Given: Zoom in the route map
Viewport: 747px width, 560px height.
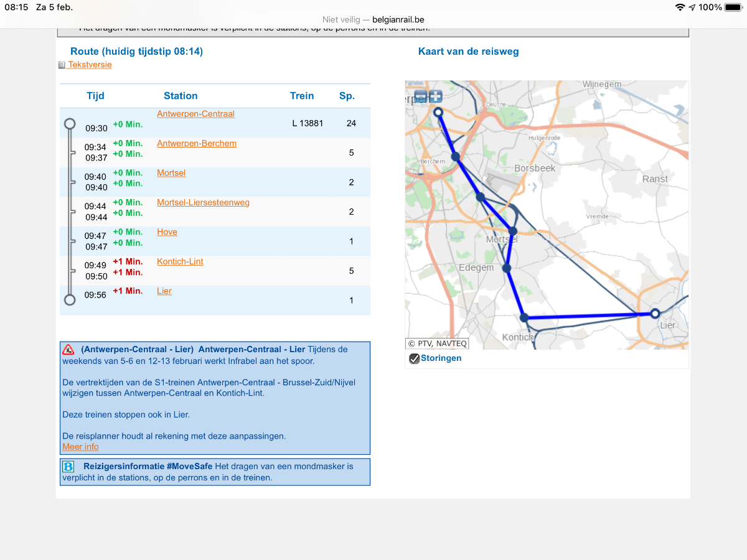Looking at the screenshot, I should [x=435, y=96].
